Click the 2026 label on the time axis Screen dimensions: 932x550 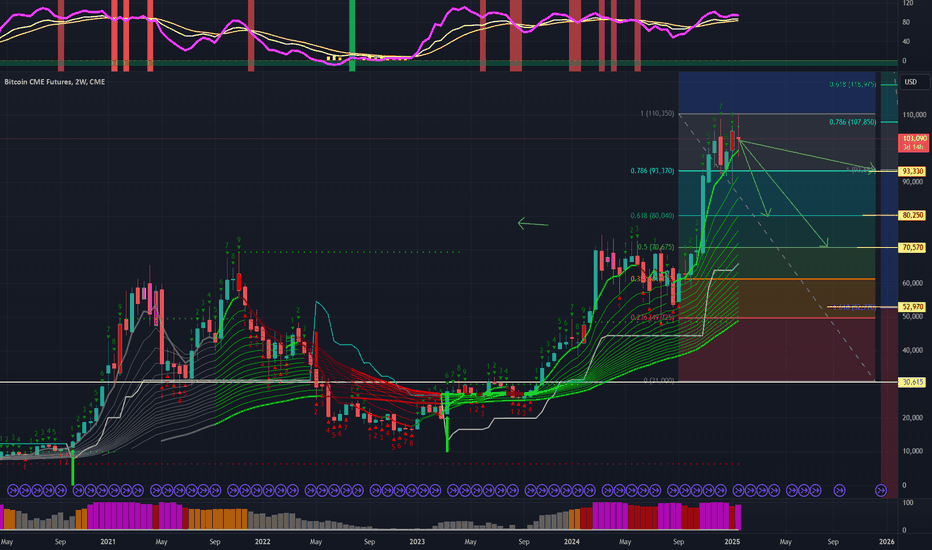tap(886, 542)
